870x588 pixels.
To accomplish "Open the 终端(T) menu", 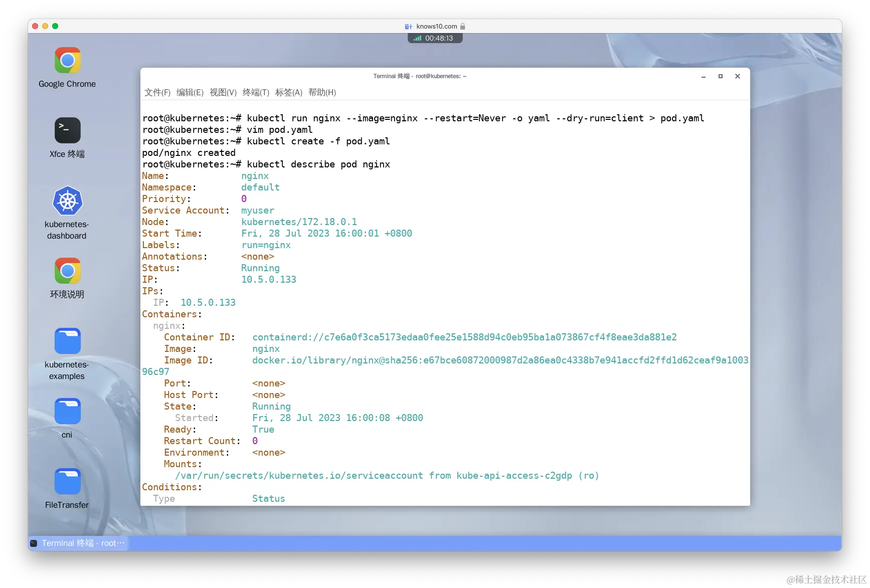I will pos(255,92).
